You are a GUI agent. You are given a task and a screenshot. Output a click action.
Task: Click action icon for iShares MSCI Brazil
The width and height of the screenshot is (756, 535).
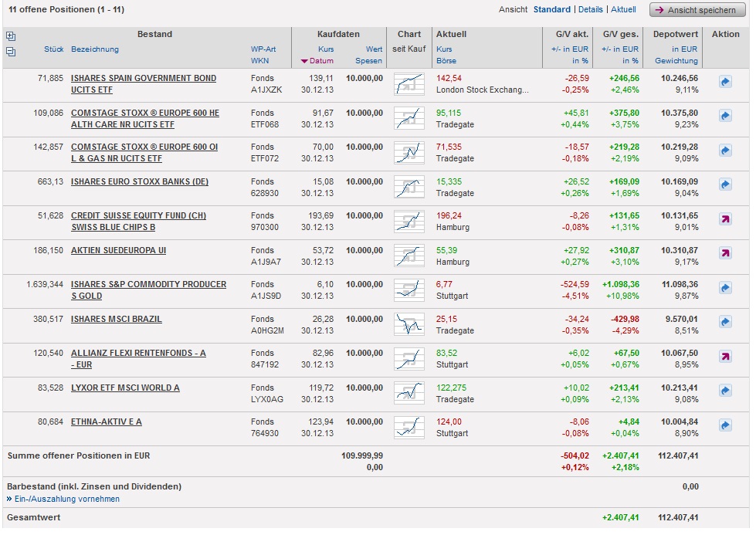coord(725,322)
